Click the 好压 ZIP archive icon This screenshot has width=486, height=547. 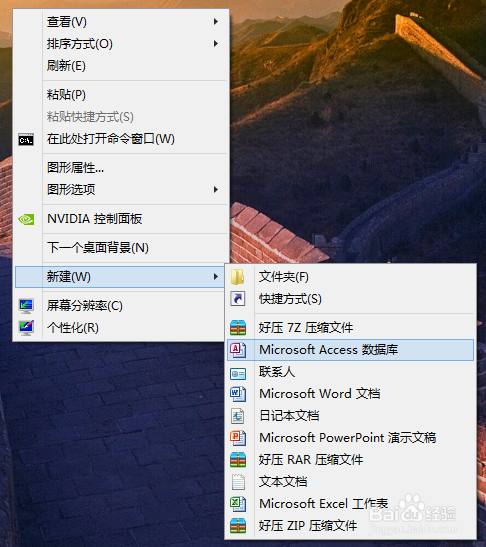[238, 526]
